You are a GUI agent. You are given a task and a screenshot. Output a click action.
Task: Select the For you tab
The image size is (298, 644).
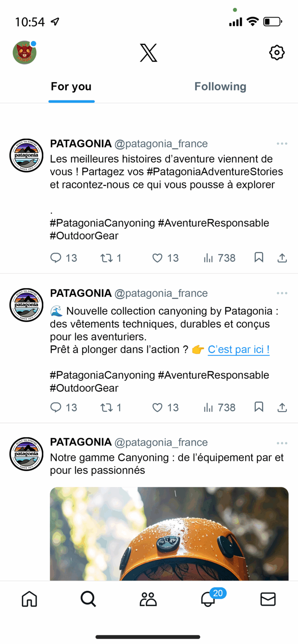coord(71,87)
